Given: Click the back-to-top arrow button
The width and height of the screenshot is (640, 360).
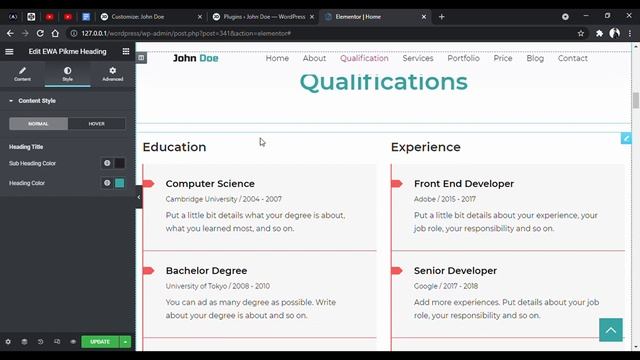Looking at the screenshot, I should click(x=611, y=330).
